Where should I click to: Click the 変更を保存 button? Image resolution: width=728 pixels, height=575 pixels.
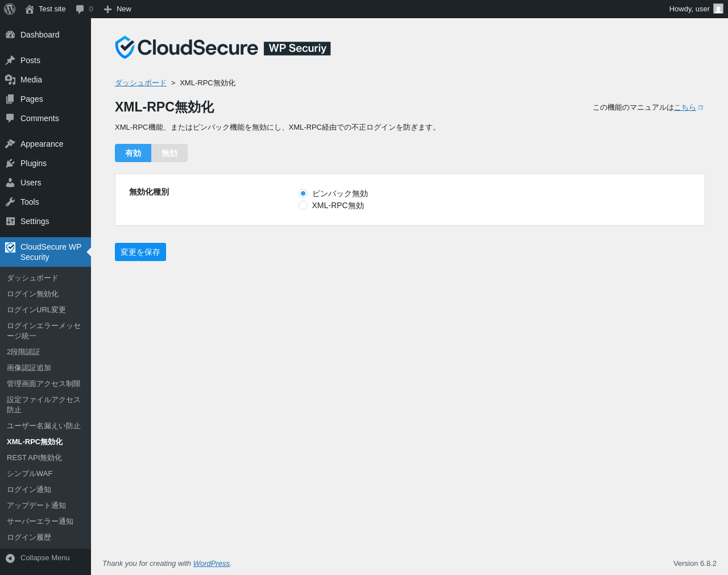[140, 252]
